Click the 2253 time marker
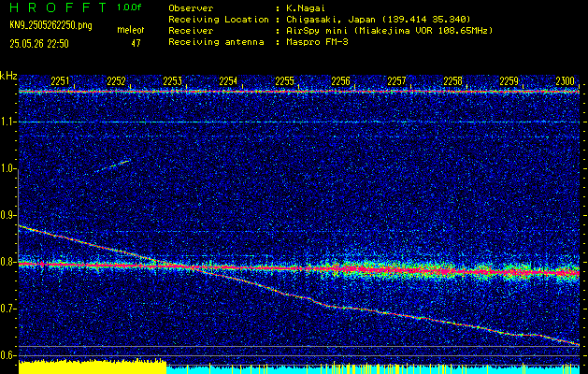This screenshot has height=374, width=588. 172,81
